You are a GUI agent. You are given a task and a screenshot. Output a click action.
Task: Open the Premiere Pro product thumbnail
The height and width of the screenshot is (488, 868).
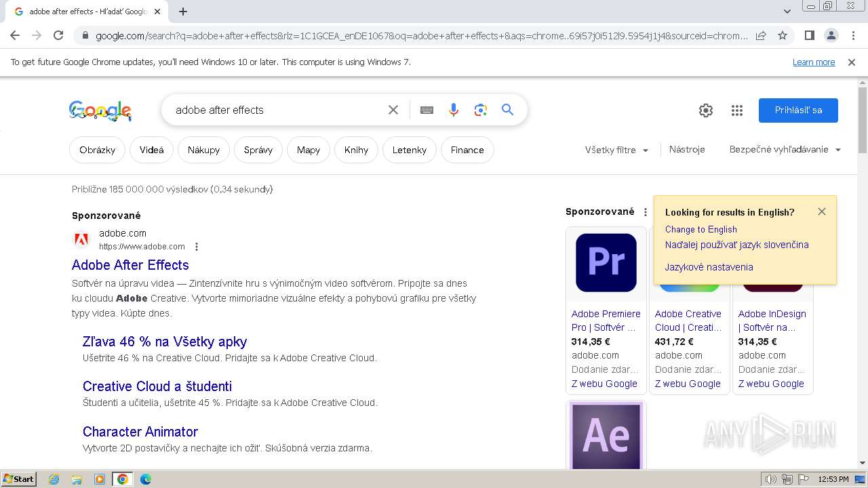[x=606, y=263]
